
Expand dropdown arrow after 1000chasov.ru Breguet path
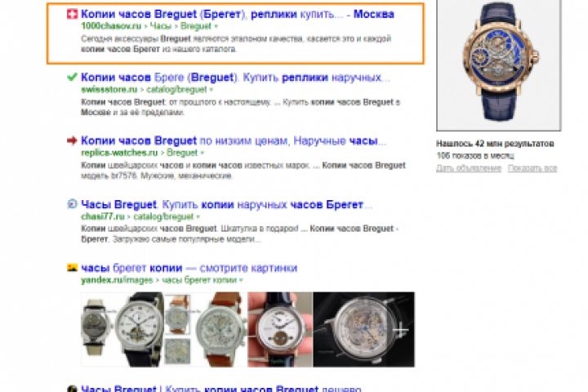(216, 26)
